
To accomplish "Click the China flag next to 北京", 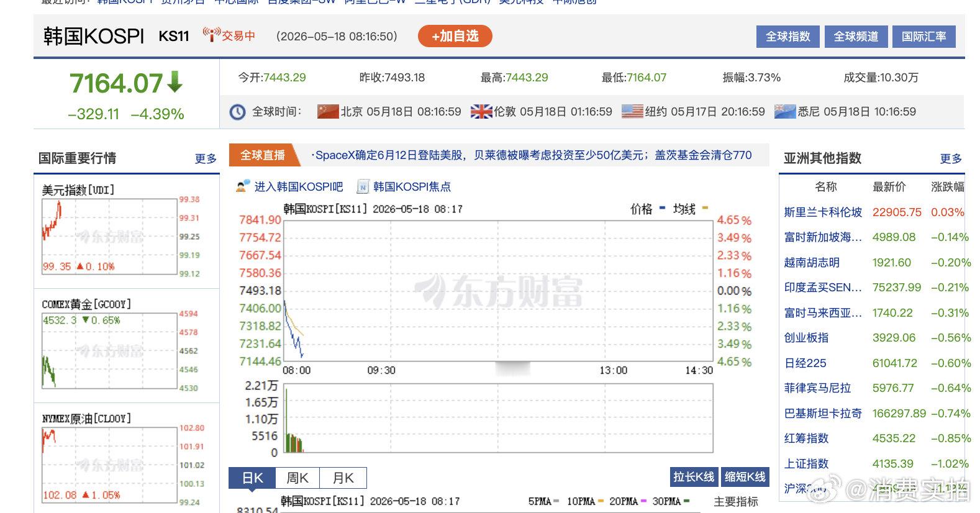I will (327, 112).
